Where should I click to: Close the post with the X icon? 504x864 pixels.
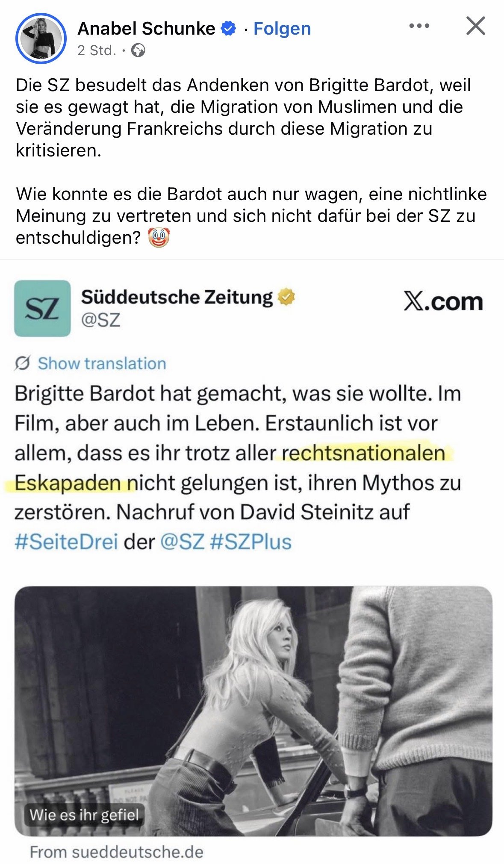pyautogui.click(x=475, y=26)
